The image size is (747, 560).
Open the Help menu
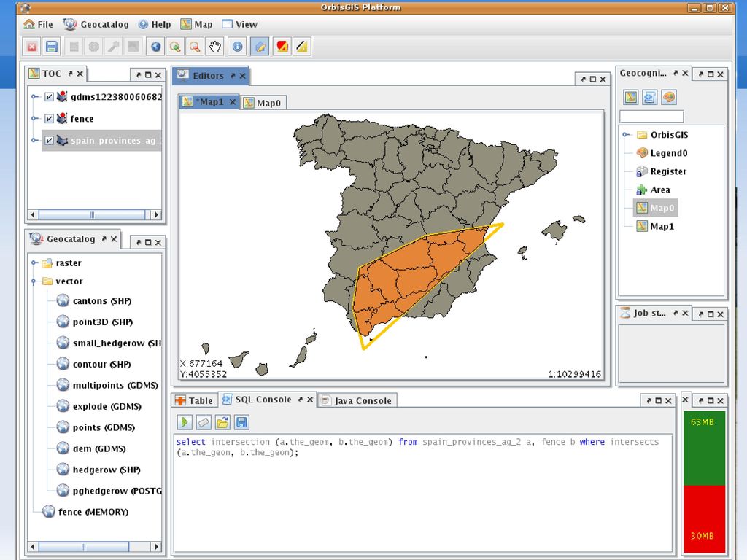[155, 24]
